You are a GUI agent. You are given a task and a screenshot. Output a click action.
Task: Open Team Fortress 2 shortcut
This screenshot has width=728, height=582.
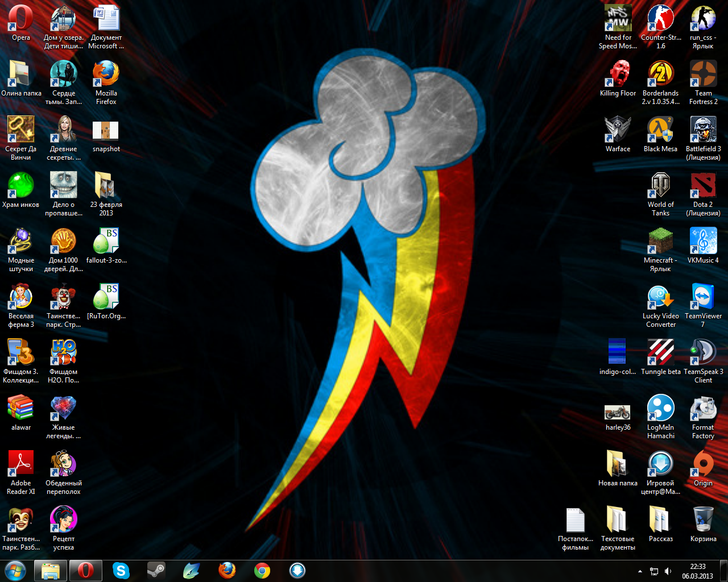tap(703, 82)
